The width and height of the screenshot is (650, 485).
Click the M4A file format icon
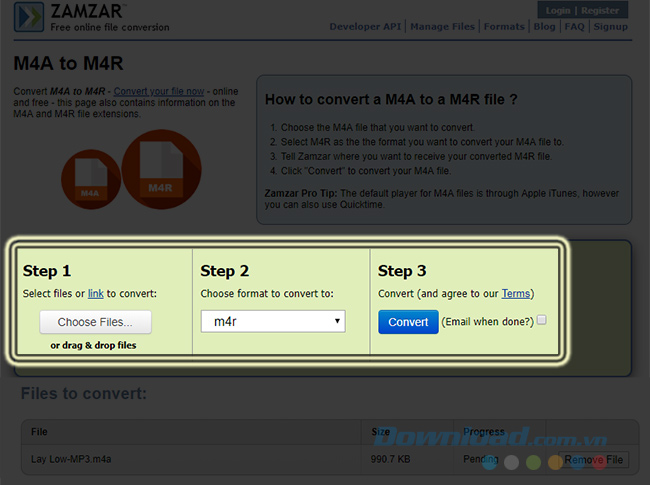pyautogui.click(x=91, y=179)
